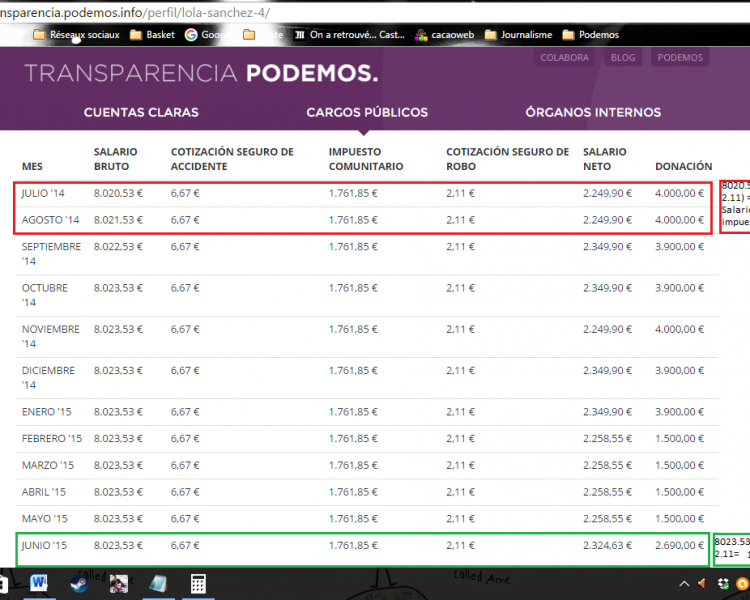Viewport: 750px width, 600px height.
Task: Open Steam from the taskbar
Action: pos(78,583)
